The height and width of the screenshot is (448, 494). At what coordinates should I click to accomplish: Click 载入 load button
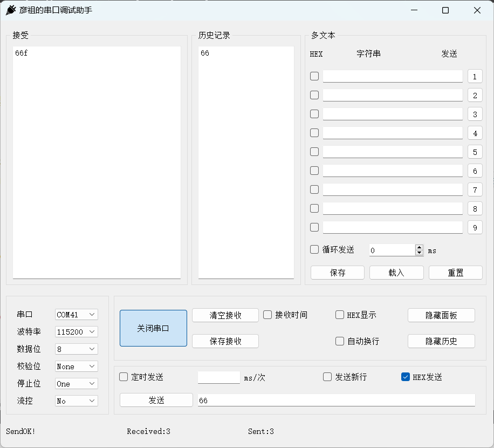coord(396,273)
